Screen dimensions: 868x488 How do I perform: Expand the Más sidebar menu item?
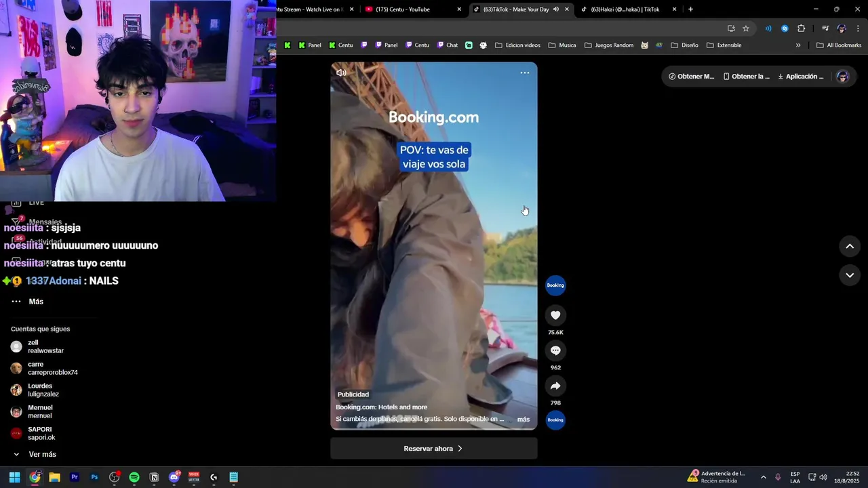click(x=27, y=302)
